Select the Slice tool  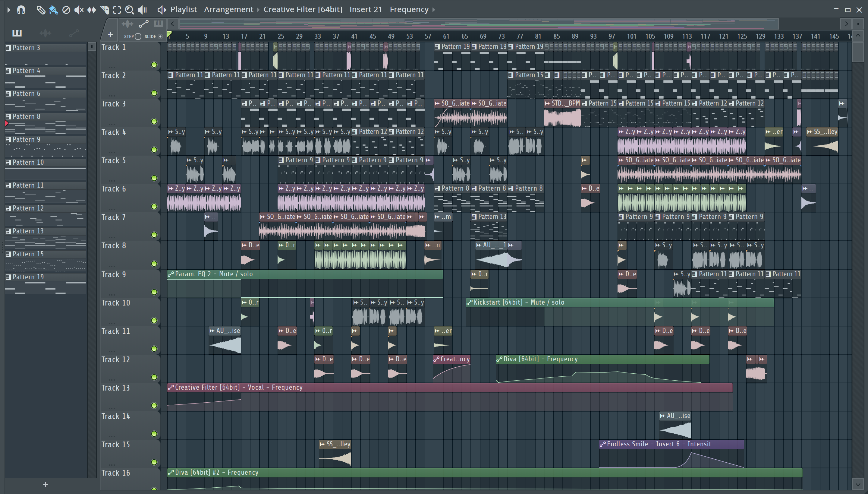pyautogui.click(x=104, y=10)
